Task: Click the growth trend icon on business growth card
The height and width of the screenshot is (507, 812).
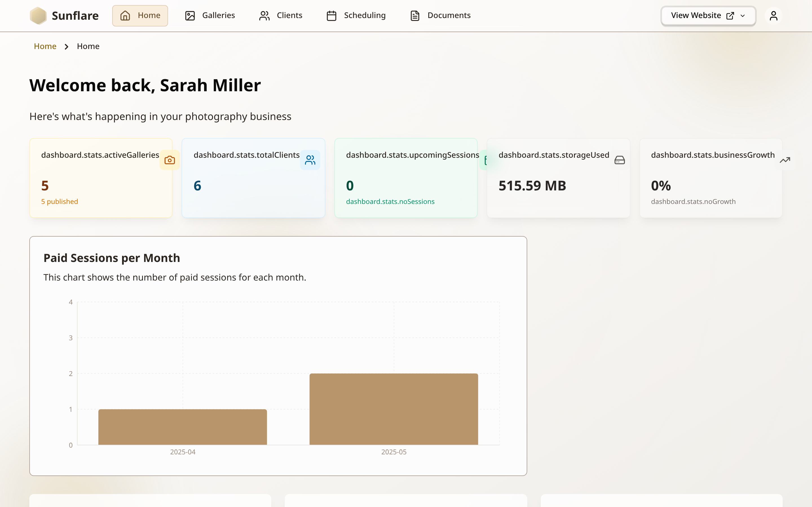Action: click(x=785, y=160)
